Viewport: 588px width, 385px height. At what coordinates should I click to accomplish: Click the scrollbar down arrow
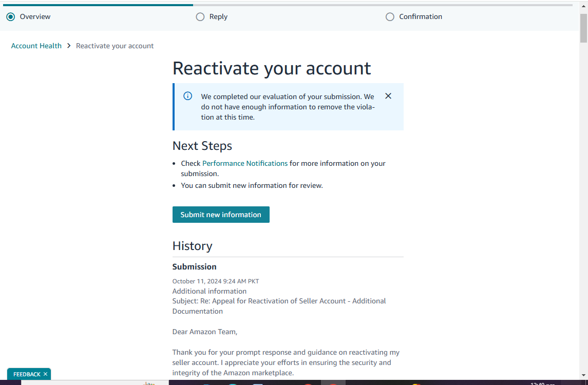click(583, 375)
